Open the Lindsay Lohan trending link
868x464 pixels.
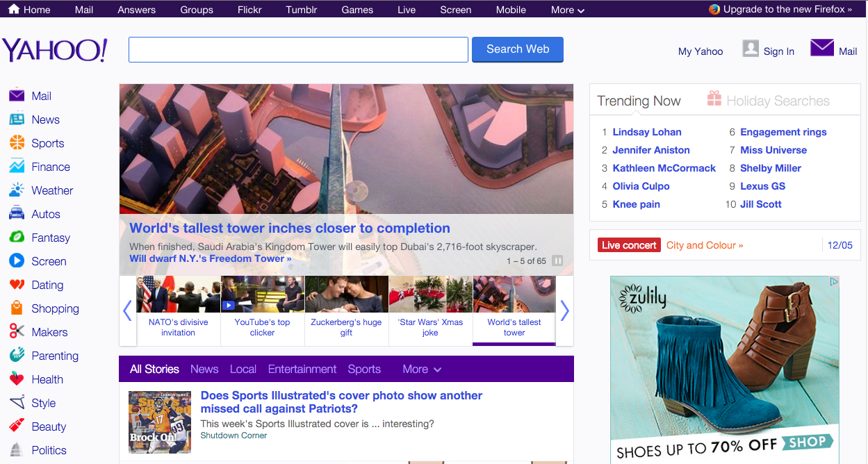[646, 132]
